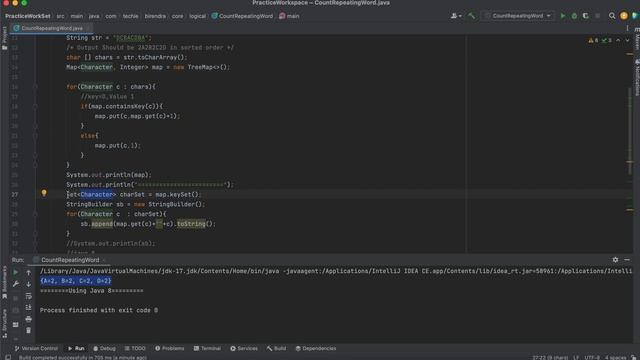Open the Build bottom tab
This screenshot has width=640, height=360.
(x=276, y=348)
